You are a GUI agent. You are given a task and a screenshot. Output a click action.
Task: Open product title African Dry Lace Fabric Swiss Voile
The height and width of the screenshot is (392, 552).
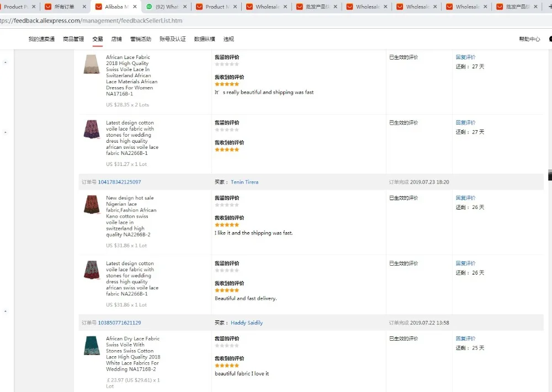133,353
